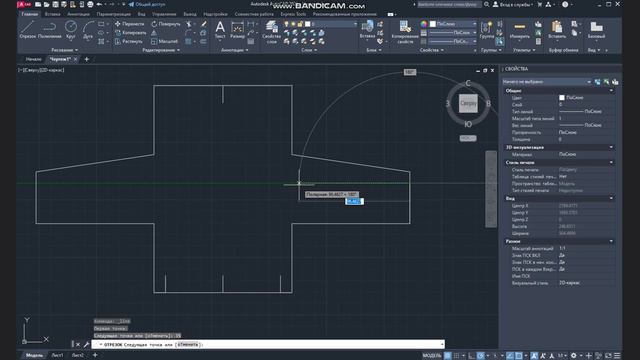Expand the Рисование panel dropdown
The width and height of the screenshot is (640, 360).
click(64, 50)
